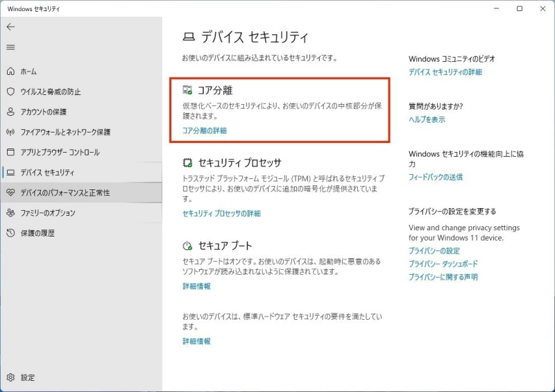
Task: Open 設定 at sidebar bottom
Action: point(28,377)
